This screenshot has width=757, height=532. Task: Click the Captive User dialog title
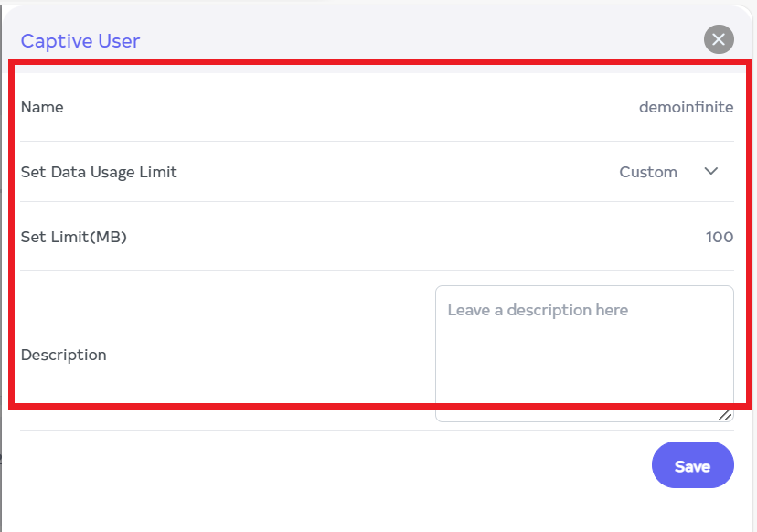point(80,40)
